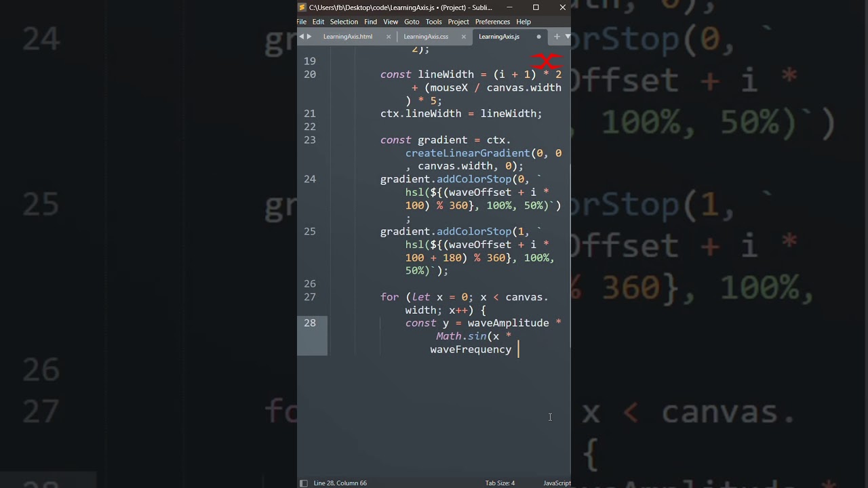Open the Preferences menu
The image size is (868, 488).
(493, 22)
